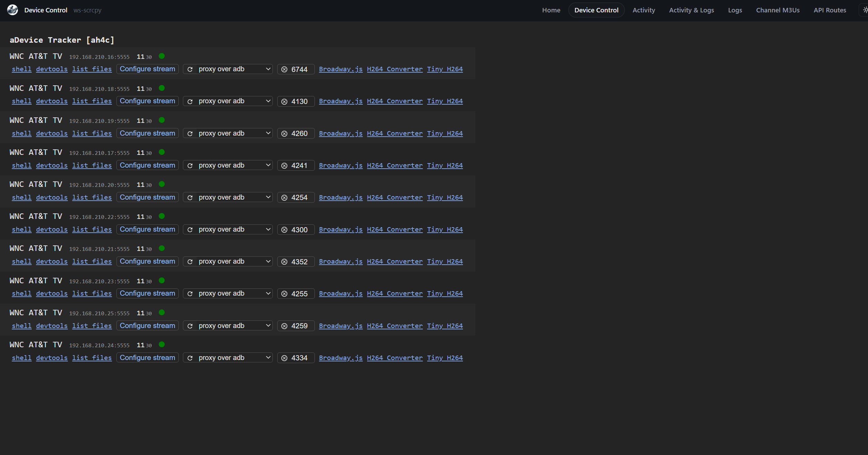Open Broadway.js link for device 192.168.210.25

341,326
